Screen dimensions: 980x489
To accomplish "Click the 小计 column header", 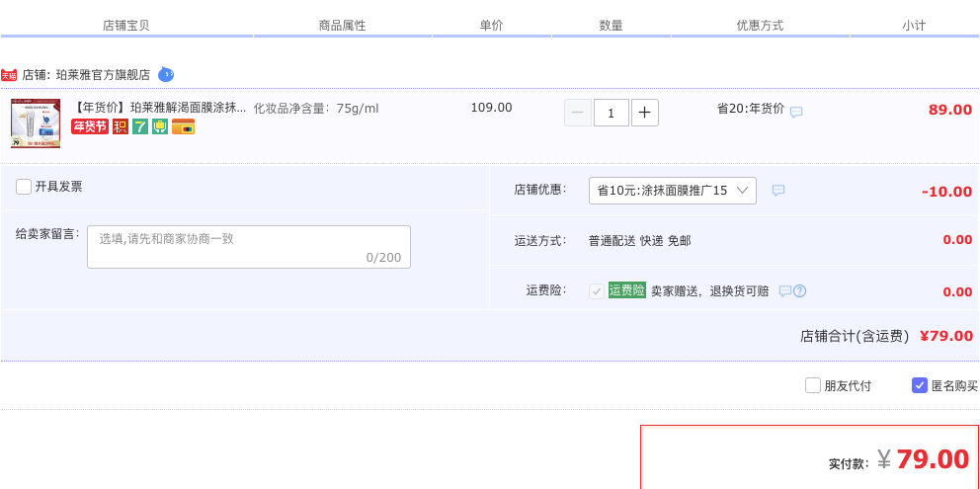I will pyautogui.click(x=914, y=26).
